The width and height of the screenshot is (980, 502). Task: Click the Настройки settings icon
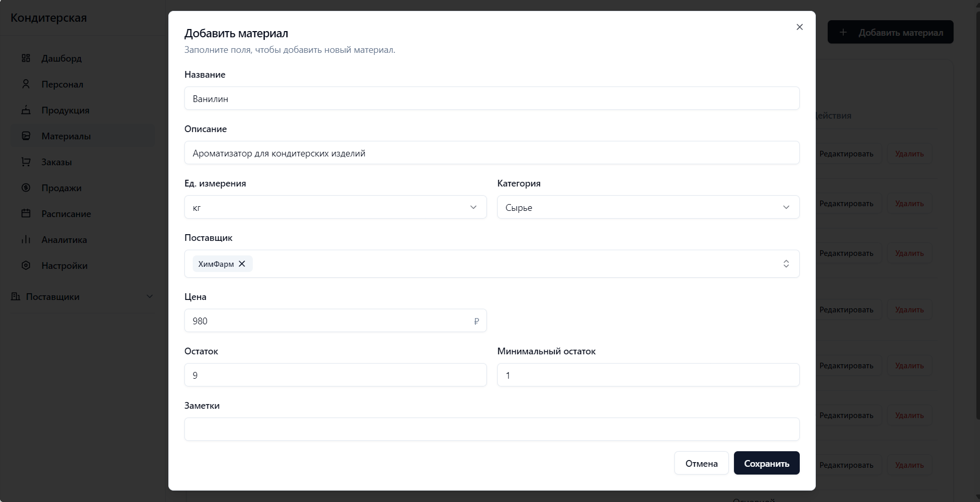tap(26, 265)
